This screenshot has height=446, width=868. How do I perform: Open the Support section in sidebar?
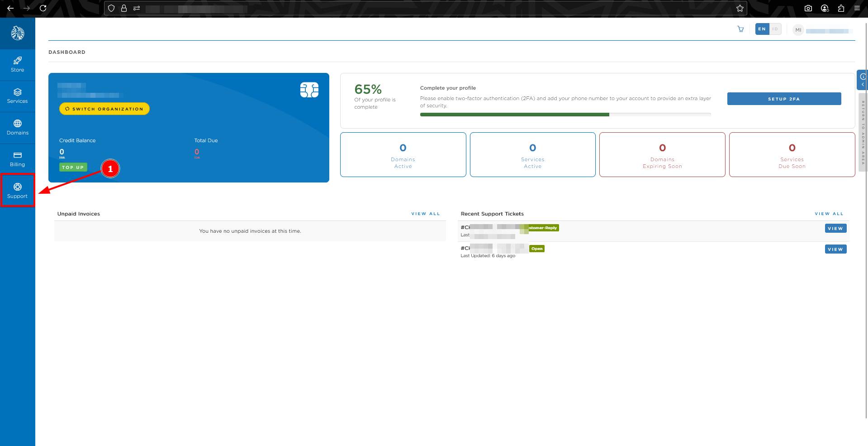click(x=17, y=191)
